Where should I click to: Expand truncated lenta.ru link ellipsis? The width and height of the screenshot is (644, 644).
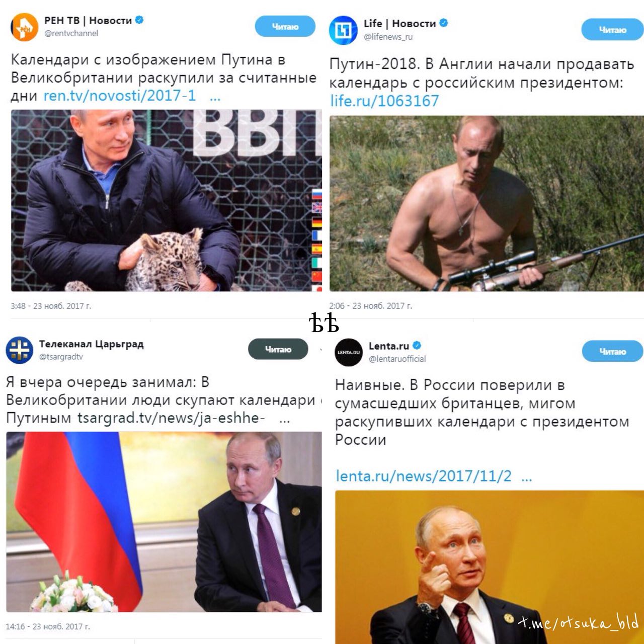[526, 478]
